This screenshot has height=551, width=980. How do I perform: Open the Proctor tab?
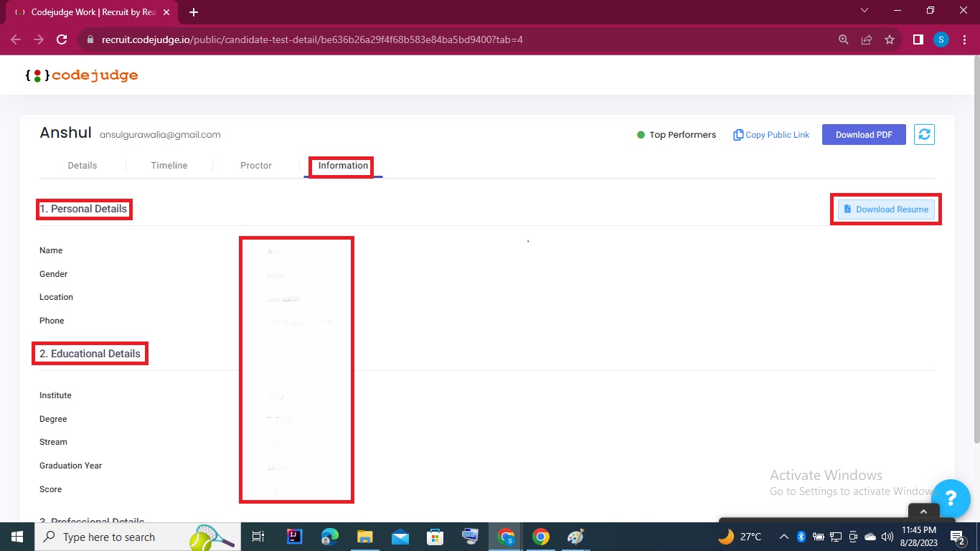[255, 165]
